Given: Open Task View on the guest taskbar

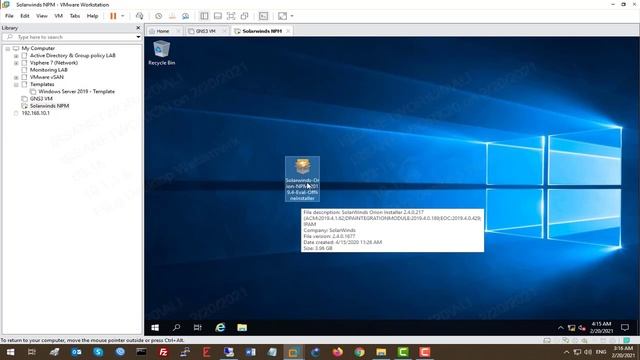Looking at the screenshot, I should coord(198,327).
